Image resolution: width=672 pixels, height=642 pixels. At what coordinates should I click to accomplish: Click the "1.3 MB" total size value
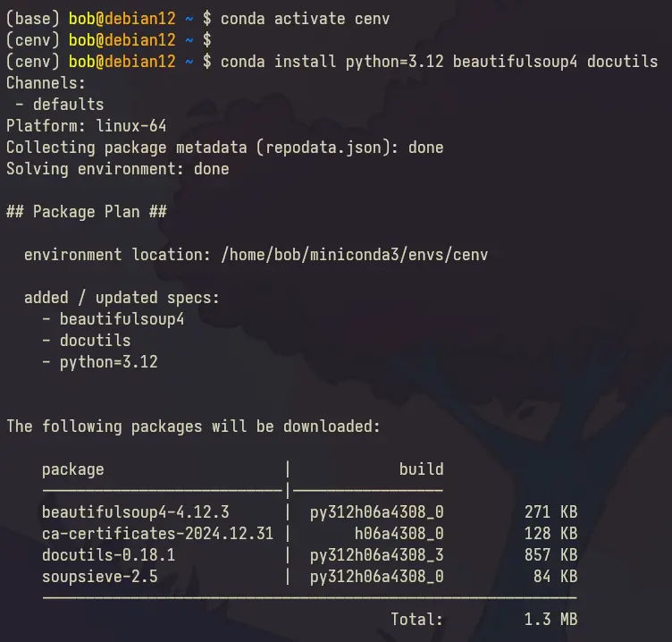(550, 619)
